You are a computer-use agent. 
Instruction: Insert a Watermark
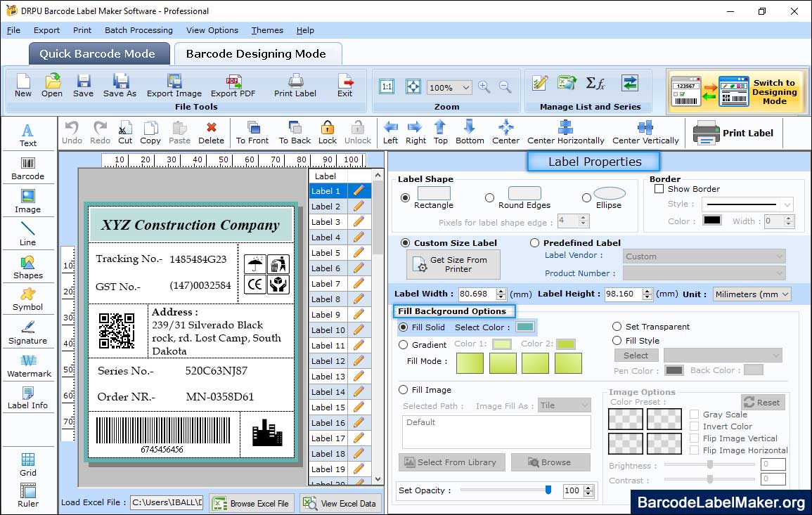coord(29,366)
